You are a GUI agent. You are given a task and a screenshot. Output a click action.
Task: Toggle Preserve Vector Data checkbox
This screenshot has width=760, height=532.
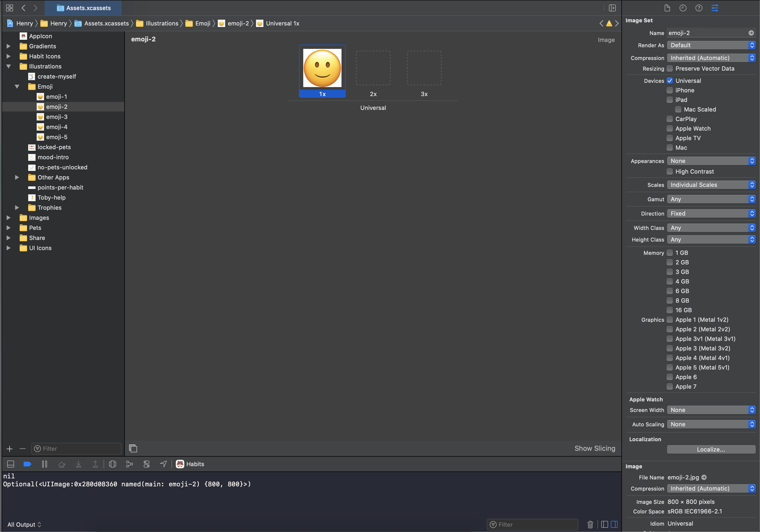pos(670,68)
